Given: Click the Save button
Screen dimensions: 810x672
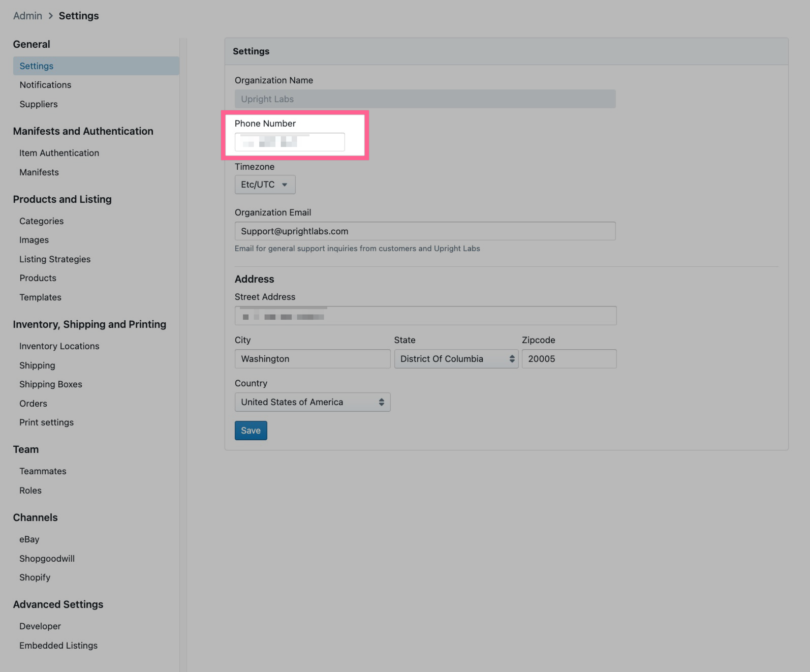Looking at the screenshot, I should [251, 431].
